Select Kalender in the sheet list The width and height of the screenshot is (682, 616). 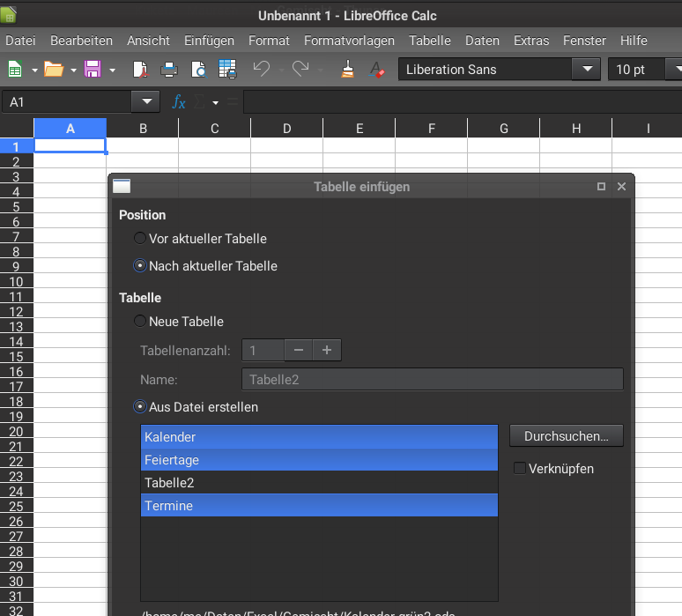(x=319, y=436)
